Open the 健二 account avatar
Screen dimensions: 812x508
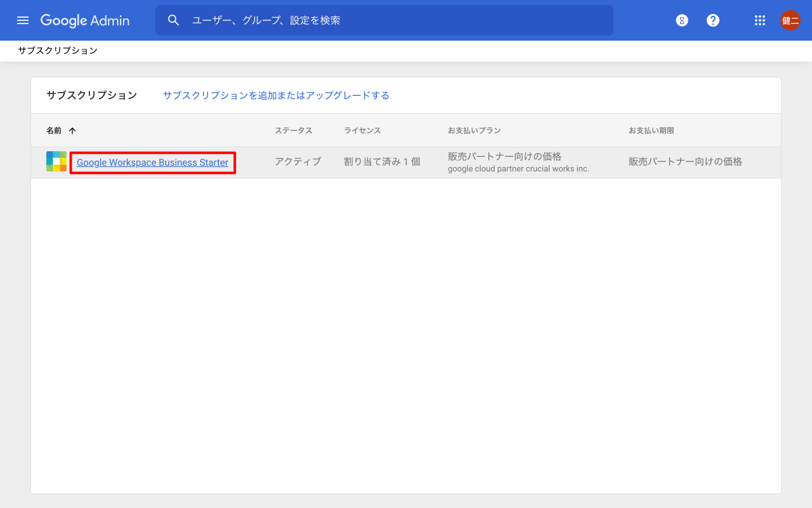click(x=790, y=20)
